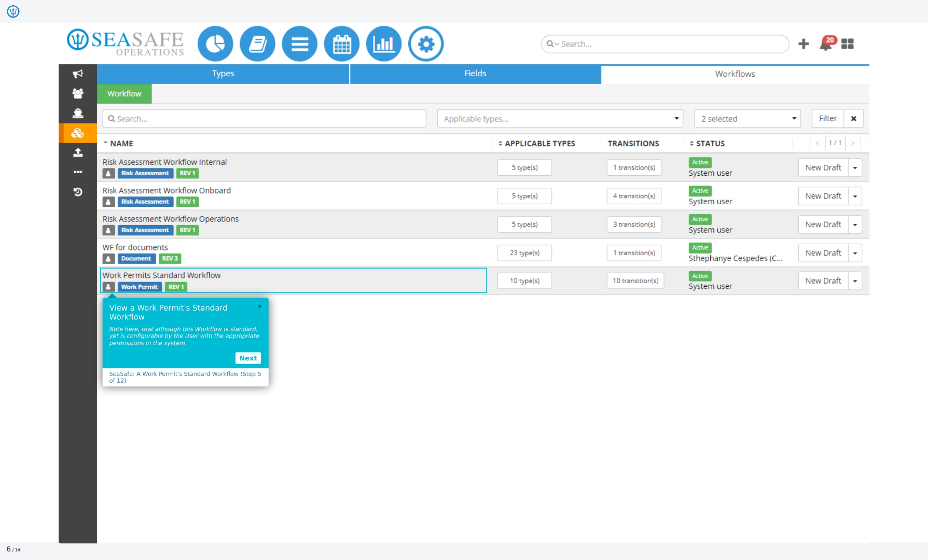
Task: Open the settings gear round icon
Action: pos(426,44)
